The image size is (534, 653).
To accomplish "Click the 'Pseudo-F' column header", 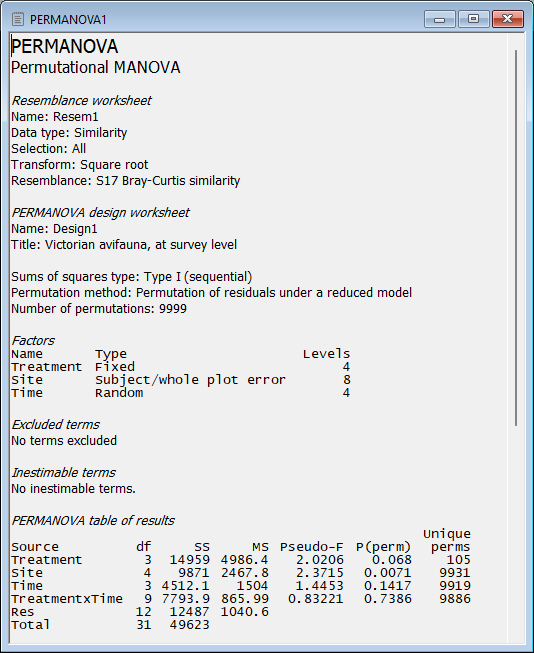I will (312, 547).
